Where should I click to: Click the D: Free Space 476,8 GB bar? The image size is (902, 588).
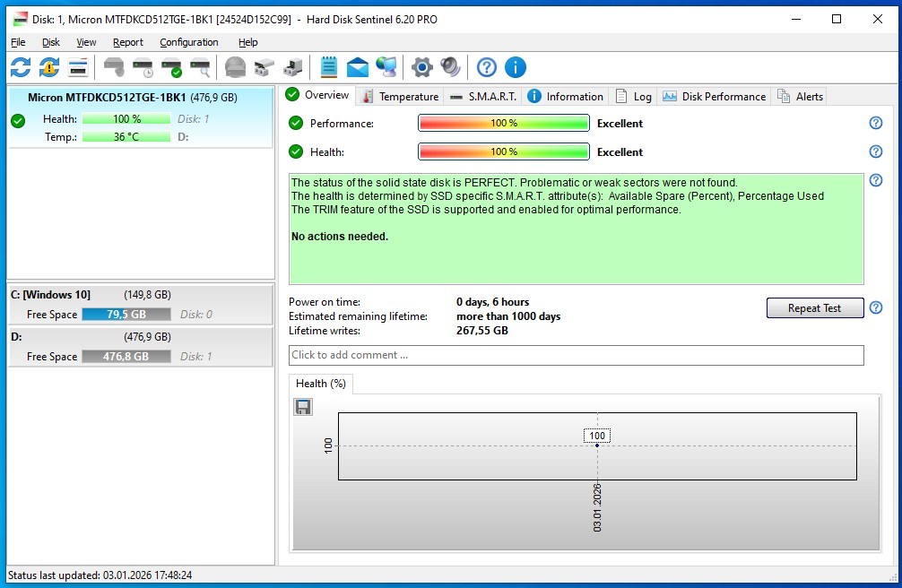[126, 356]
